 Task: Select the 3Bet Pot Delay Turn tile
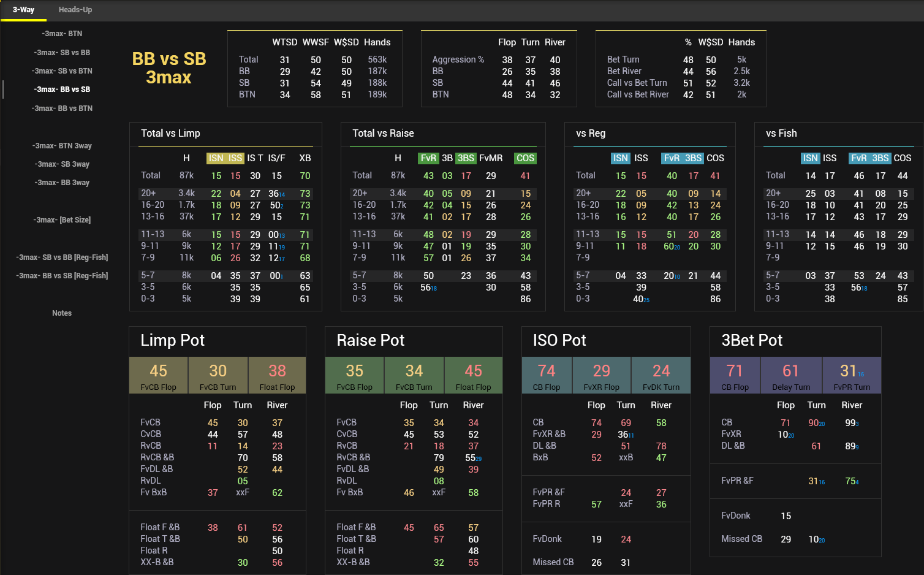(x=790, y=375)
